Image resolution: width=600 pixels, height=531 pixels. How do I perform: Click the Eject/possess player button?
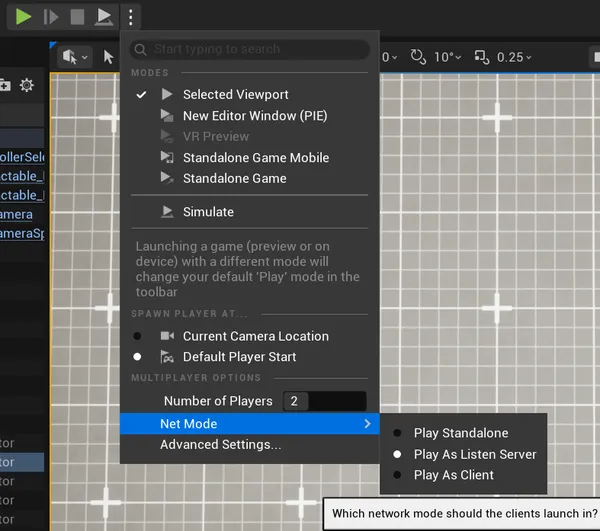click(104, 17)
